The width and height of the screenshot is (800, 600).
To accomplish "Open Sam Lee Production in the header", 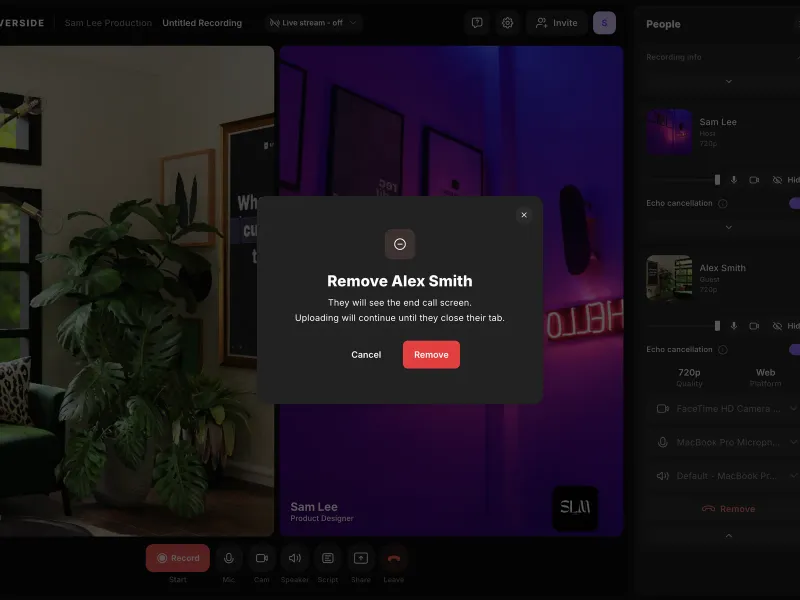I will coord(108,23).
